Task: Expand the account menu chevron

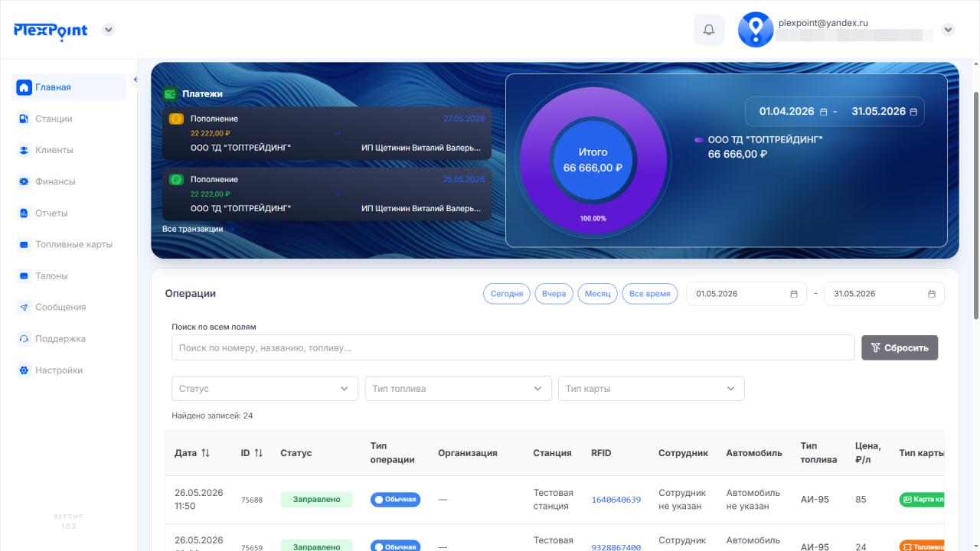Action: [x=948, y=30]
